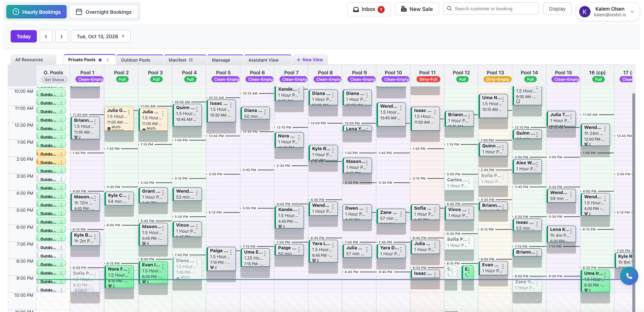
Task: Open kebab menu on Isaac's Pool 5 booking
Action: click(x=231, y=105)
